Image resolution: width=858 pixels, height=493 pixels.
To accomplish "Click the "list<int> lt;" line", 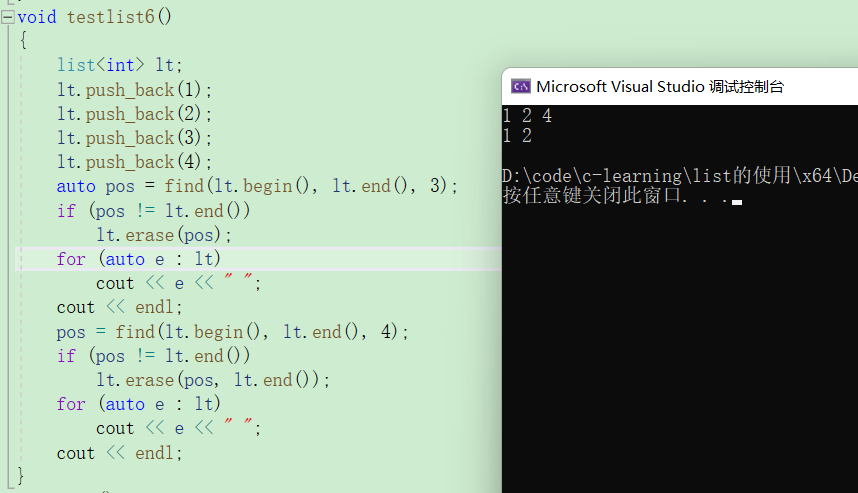I will [x=119, y=65].
